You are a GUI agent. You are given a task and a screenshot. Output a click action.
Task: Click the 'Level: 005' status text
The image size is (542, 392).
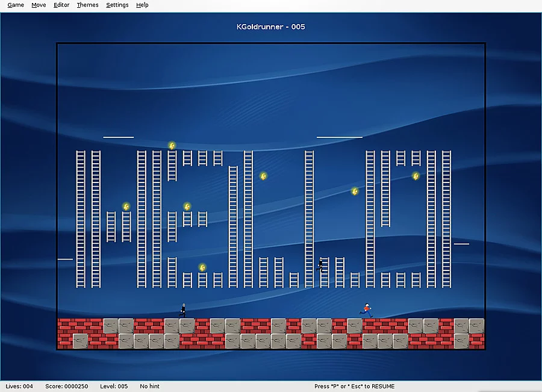tap(114, 386)
